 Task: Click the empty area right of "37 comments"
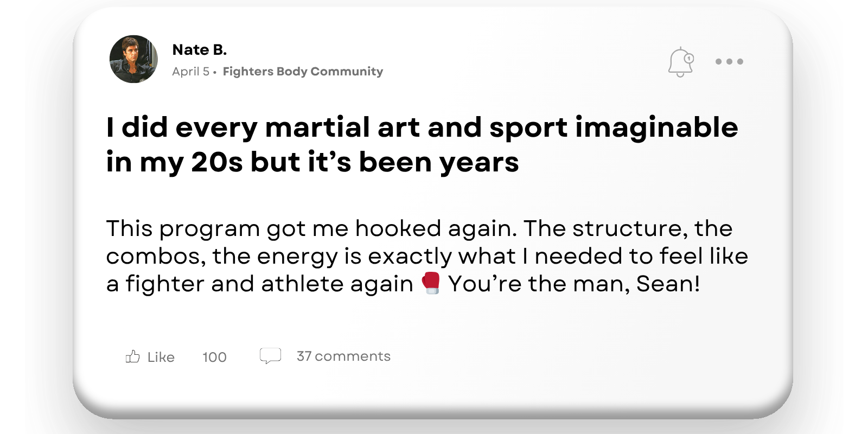[x=542, y=356]
